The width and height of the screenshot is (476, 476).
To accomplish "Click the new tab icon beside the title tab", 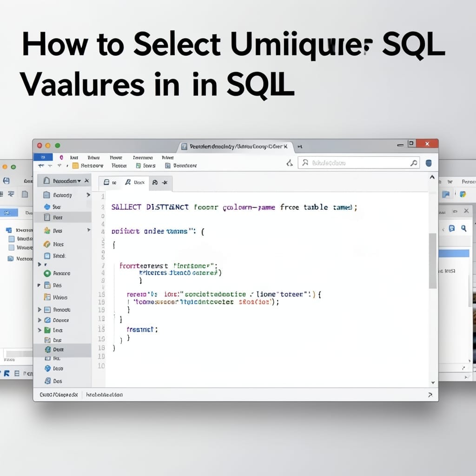I will click(300, 146).
